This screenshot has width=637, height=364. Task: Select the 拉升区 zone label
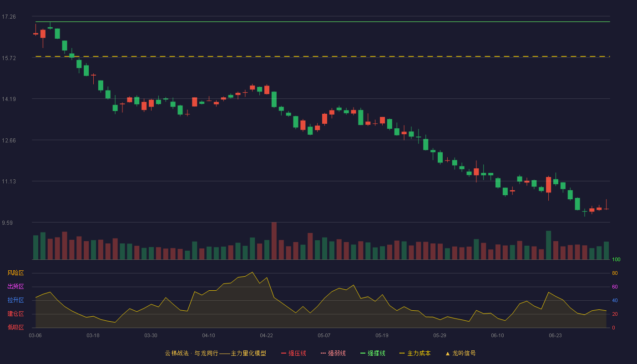pos(15,300)
